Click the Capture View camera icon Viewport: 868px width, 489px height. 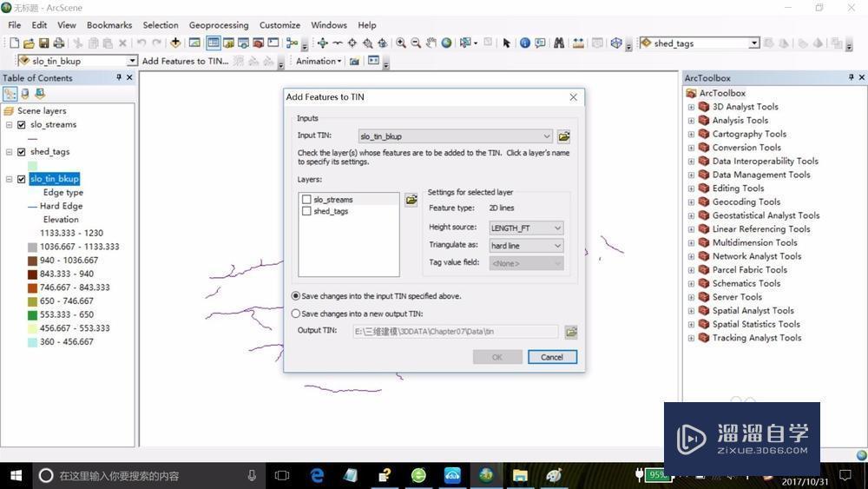[x=354, y=61]
